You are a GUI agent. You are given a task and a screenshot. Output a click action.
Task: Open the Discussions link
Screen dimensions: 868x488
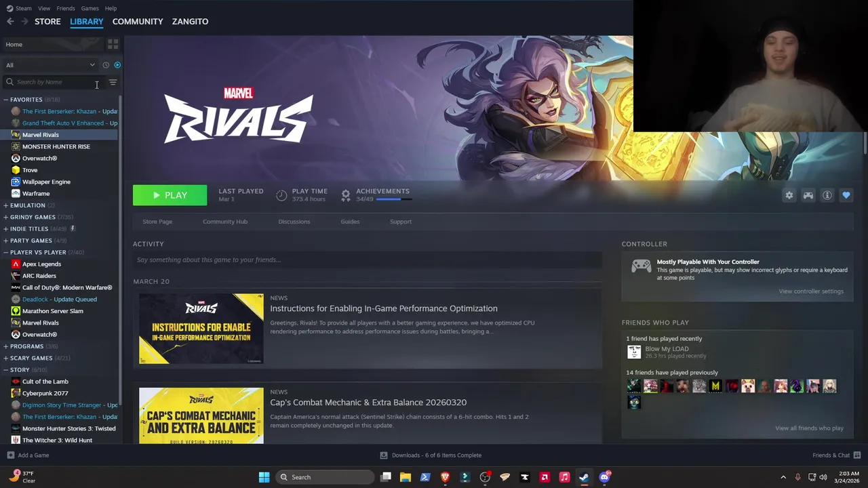[294, 222]
